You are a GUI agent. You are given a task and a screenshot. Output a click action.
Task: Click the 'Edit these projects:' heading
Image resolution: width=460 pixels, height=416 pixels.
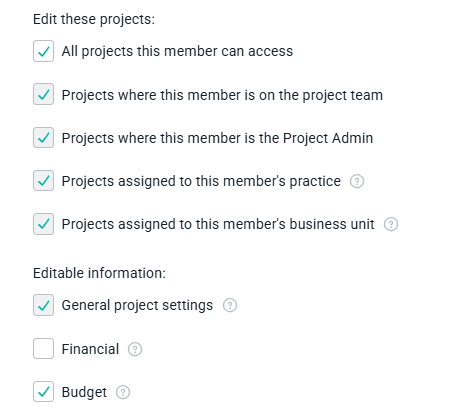click(94, 20)
